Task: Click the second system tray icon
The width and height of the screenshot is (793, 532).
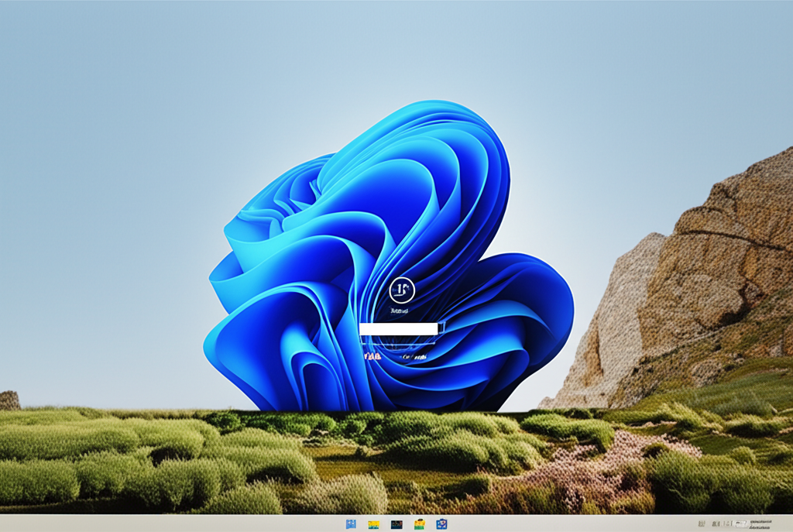Action: coord(713,524)
